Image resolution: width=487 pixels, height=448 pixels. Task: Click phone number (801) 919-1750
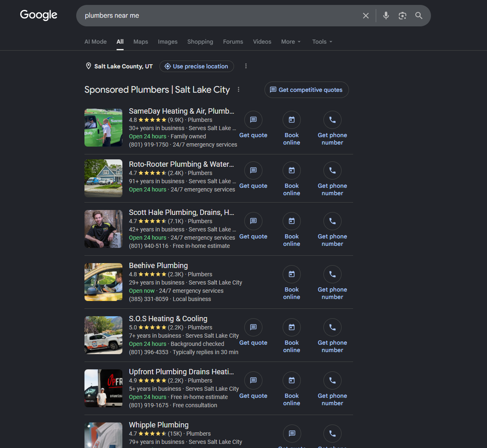[x=149, y=145]
